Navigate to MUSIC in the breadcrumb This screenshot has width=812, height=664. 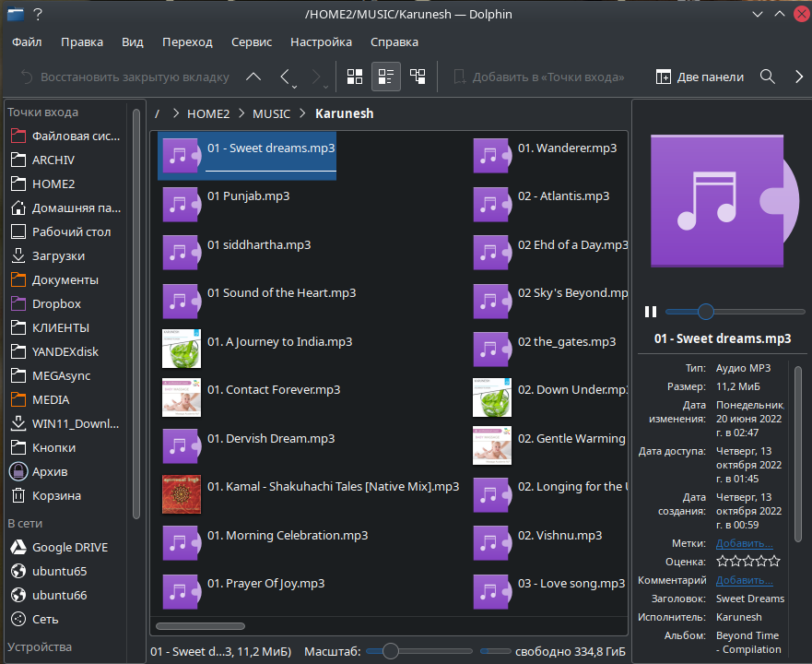click(271, 113)
